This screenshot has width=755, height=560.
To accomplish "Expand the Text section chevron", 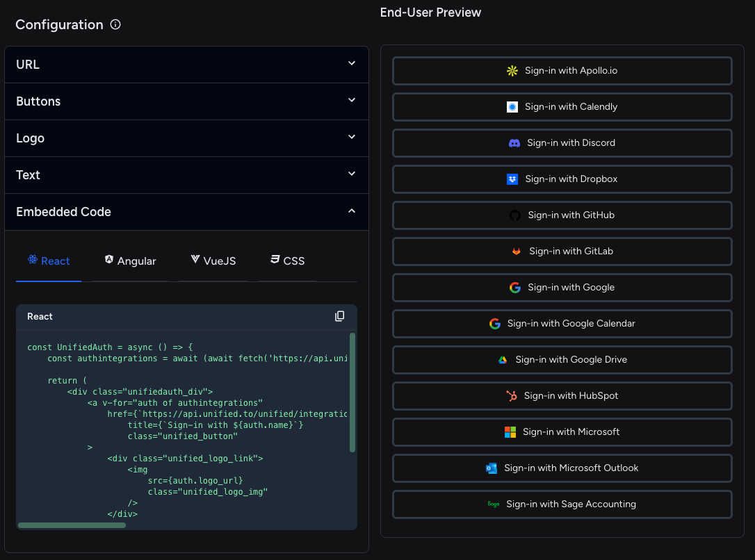I will (x=352, y=174).
